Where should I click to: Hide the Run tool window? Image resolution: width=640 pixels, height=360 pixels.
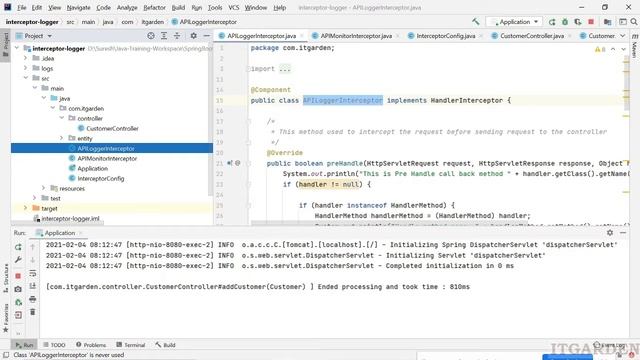pyautogui.click(x=623, y=233)
